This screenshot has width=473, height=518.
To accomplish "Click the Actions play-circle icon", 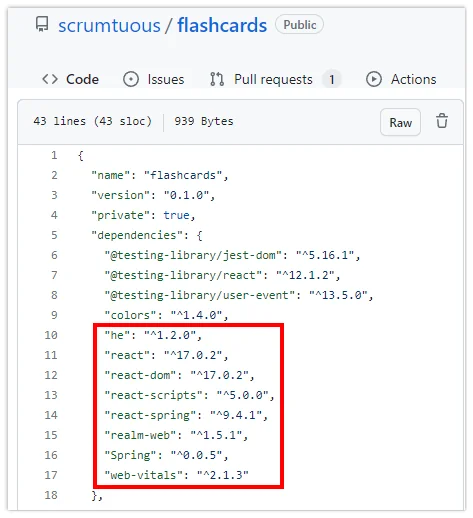I will point(374,79).
